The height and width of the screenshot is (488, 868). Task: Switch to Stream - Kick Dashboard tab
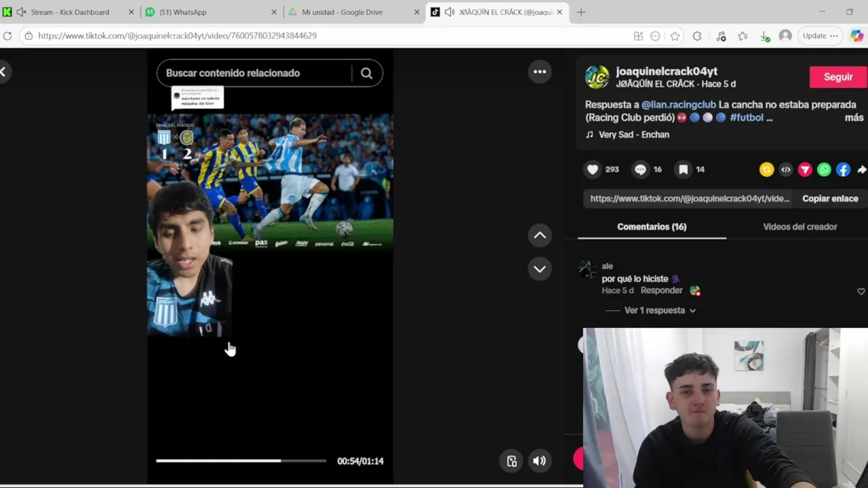tap(70, 12)
